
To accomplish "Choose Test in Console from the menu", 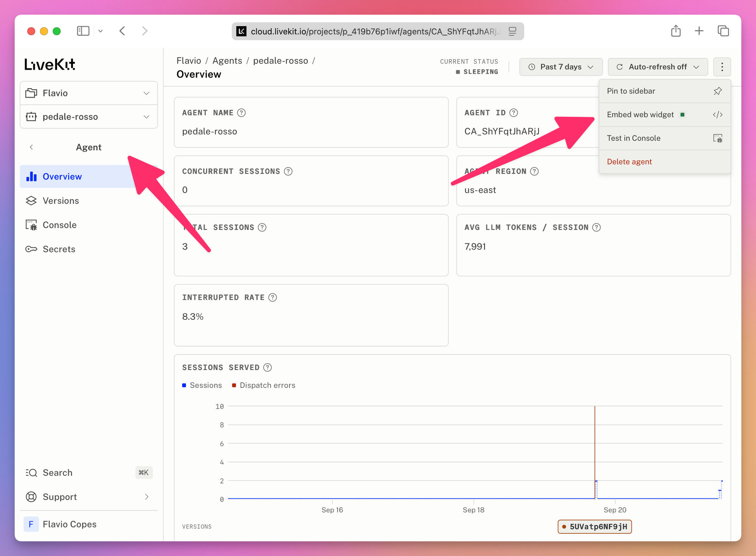I will (x=665, y=138).
